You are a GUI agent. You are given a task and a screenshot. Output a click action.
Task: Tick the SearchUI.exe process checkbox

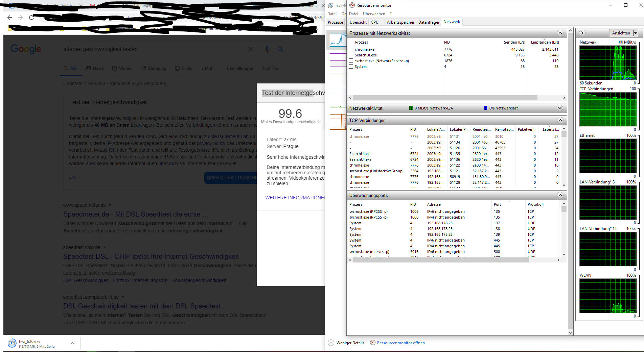(351, 55)
